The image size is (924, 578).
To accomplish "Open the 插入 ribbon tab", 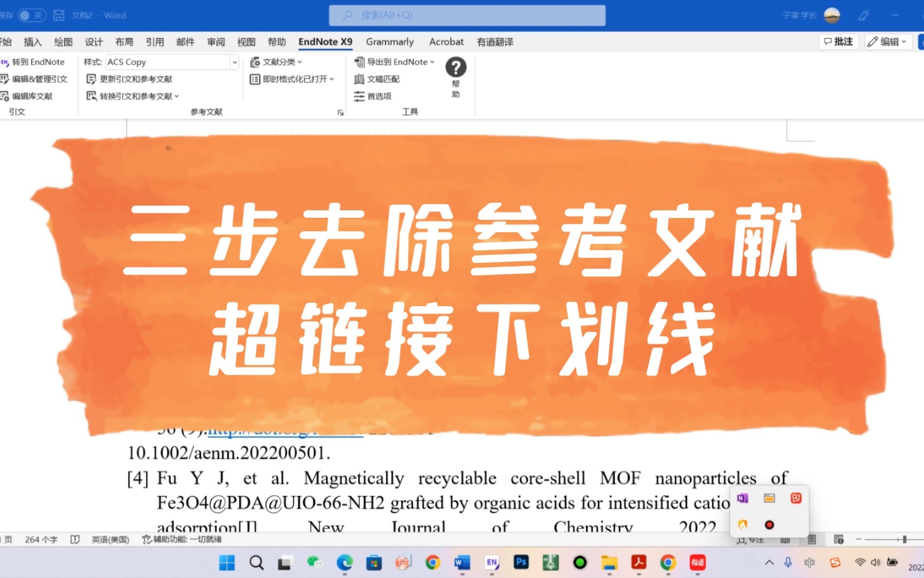I will tap(33, 42).
